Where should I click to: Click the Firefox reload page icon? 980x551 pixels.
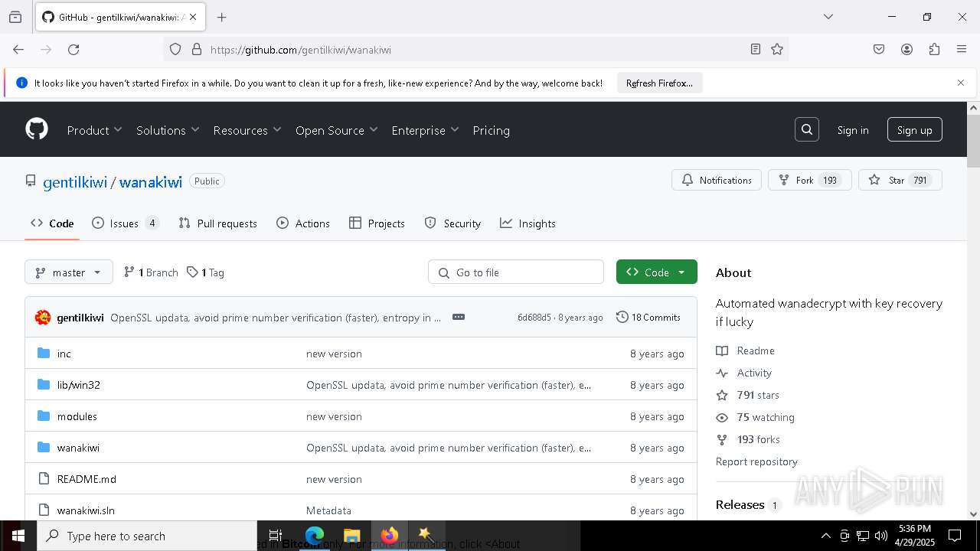point(73,50)
